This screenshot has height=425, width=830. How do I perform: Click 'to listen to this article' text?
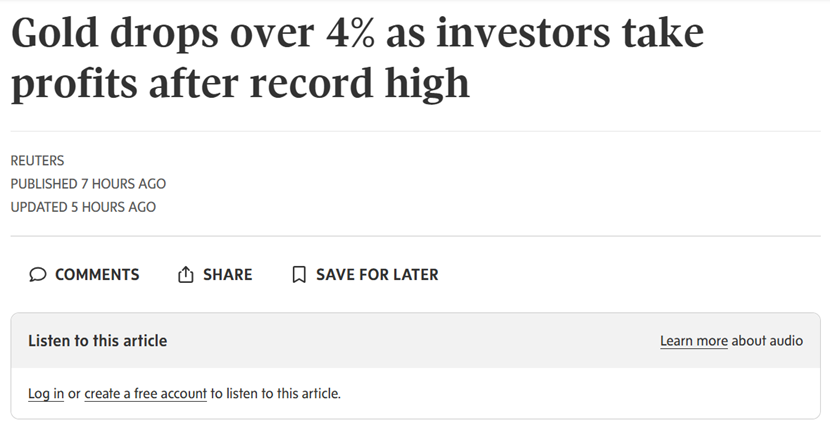276,394
